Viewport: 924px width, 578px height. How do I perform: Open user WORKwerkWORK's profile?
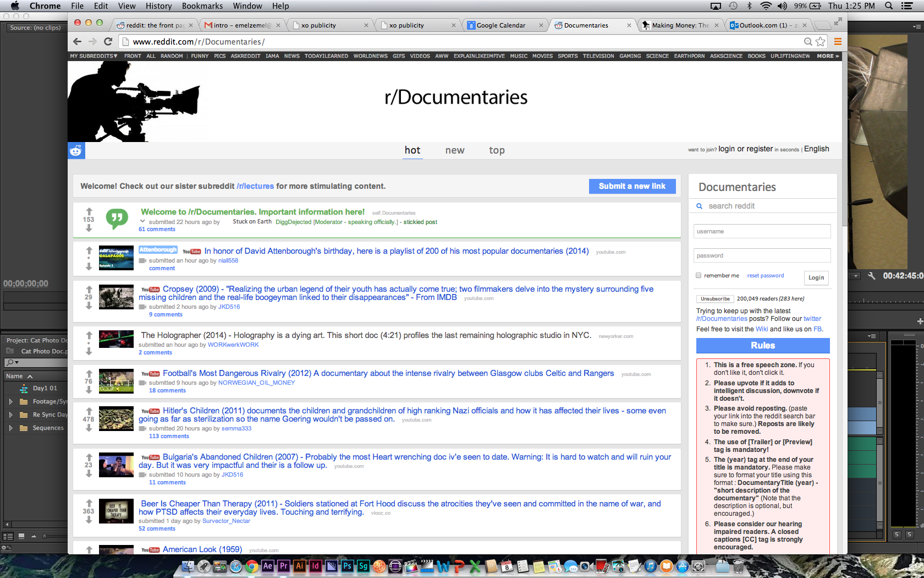point(233,345)
